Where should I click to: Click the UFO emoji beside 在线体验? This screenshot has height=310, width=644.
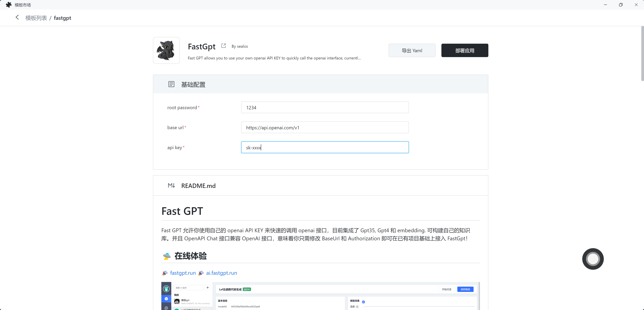[167, 256]
